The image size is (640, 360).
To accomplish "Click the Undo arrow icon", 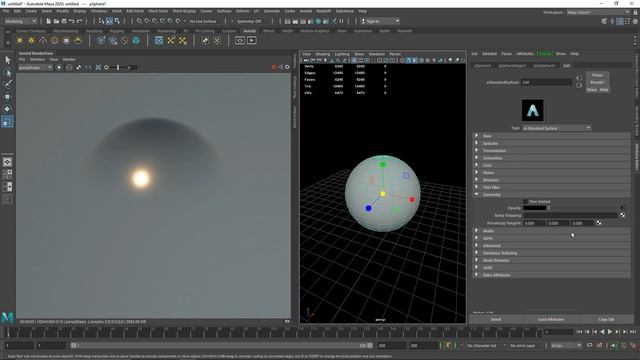I will [x=72, y=21].
